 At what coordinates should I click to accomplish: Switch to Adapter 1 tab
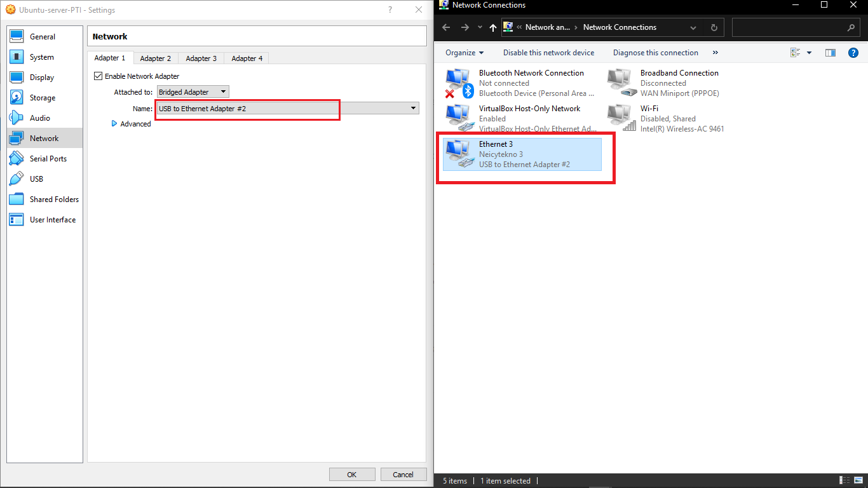pyautogui.click(x=110, y=58)
